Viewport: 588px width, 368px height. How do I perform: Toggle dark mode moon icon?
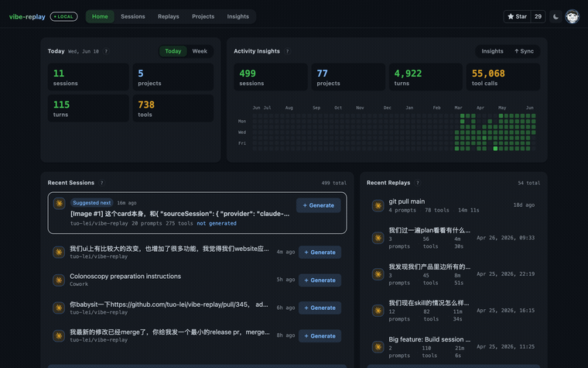click(556, 16)
